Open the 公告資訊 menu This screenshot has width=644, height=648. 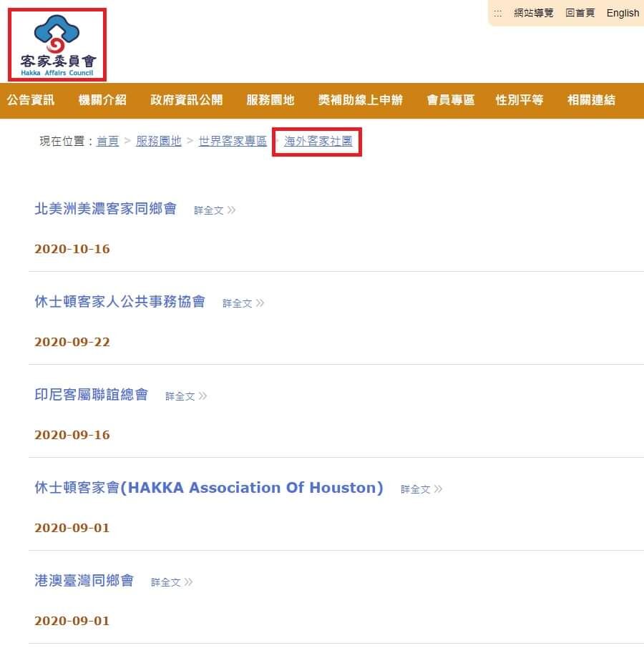(x=31, y=100)
